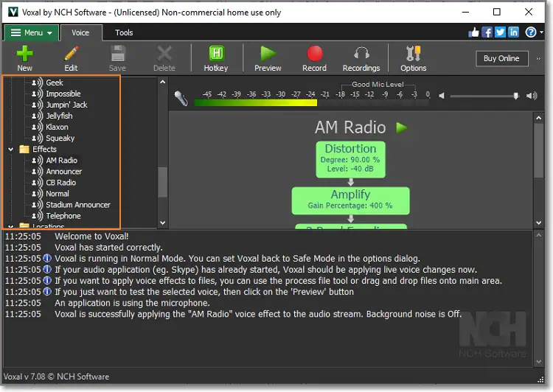The image size is (553, 392).
Task: Select the Squeaky voice
Action: 60,139
